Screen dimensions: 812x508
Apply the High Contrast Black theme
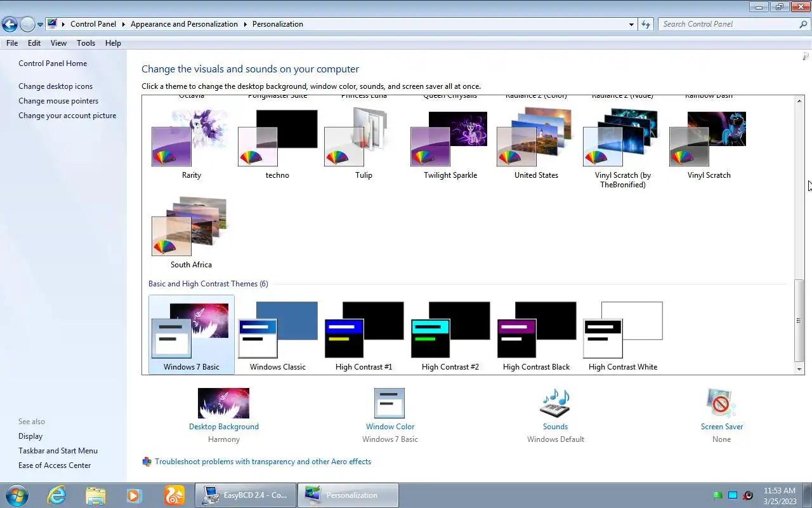(x=536, y=335)
